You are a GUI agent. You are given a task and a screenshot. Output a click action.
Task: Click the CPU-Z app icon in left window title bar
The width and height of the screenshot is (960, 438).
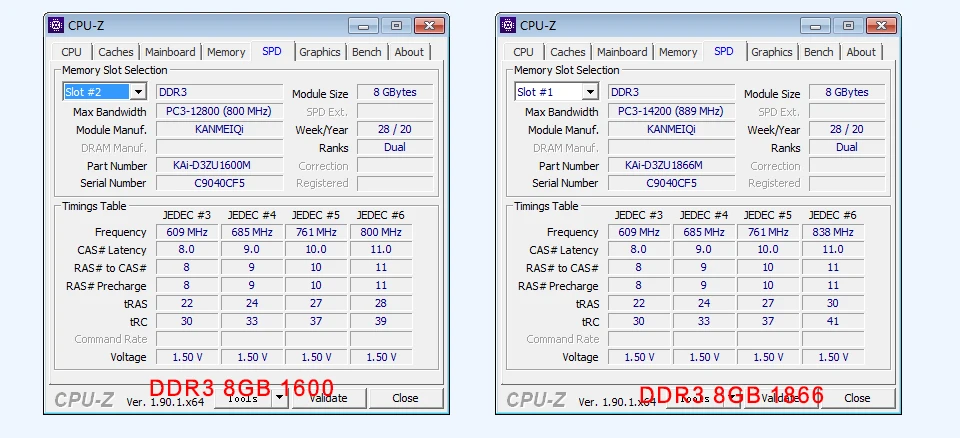56,25
